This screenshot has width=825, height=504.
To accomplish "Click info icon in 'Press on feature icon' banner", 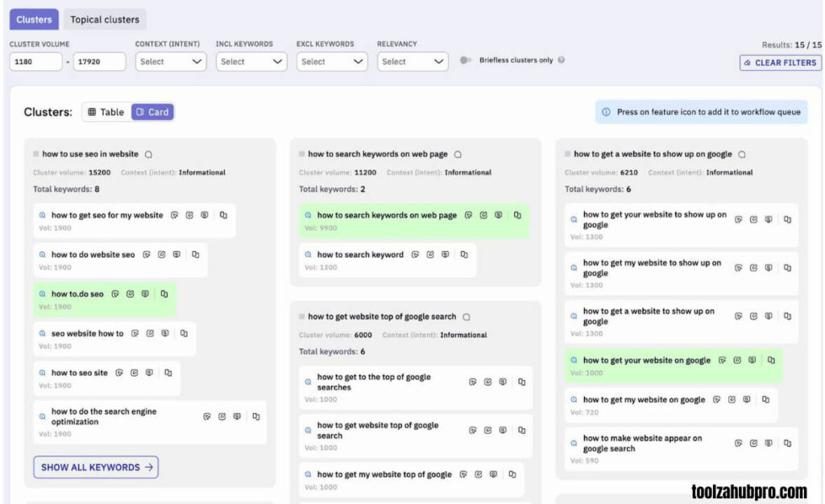I will coord(606,112).
